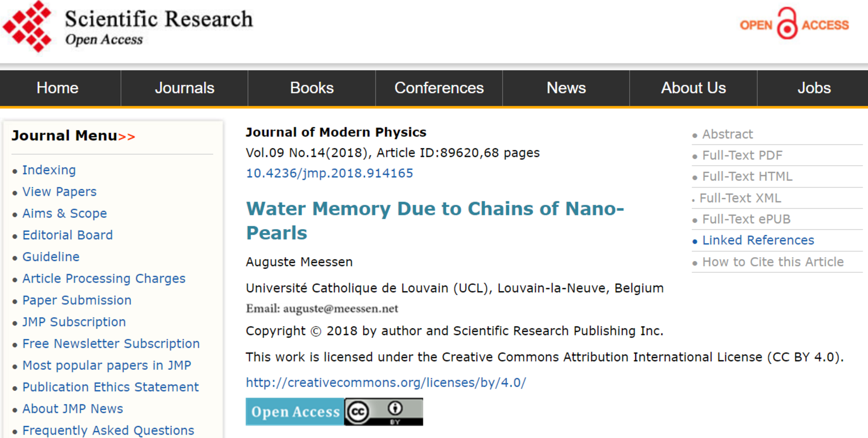Open Frequently Asked Questions link

tap(108, 431)
